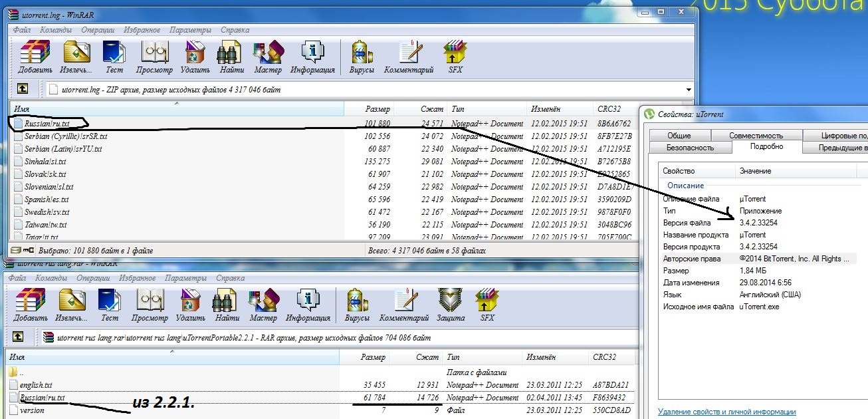Open Команды menu in utorrent.lng window

pyautogui.click(x=56, y=30)
